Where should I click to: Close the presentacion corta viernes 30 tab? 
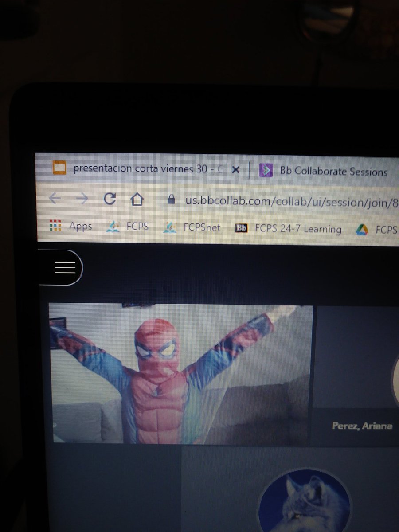point(236,169)
